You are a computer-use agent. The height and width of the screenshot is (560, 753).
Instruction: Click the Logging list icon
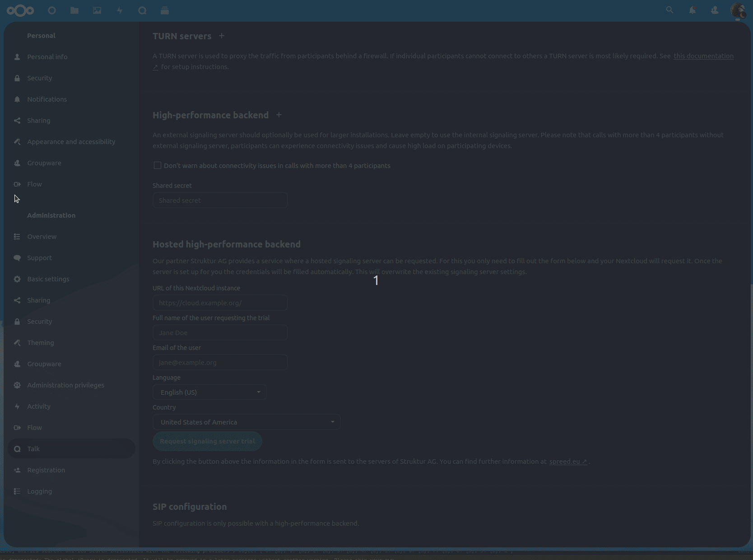[x=17, y=491]
